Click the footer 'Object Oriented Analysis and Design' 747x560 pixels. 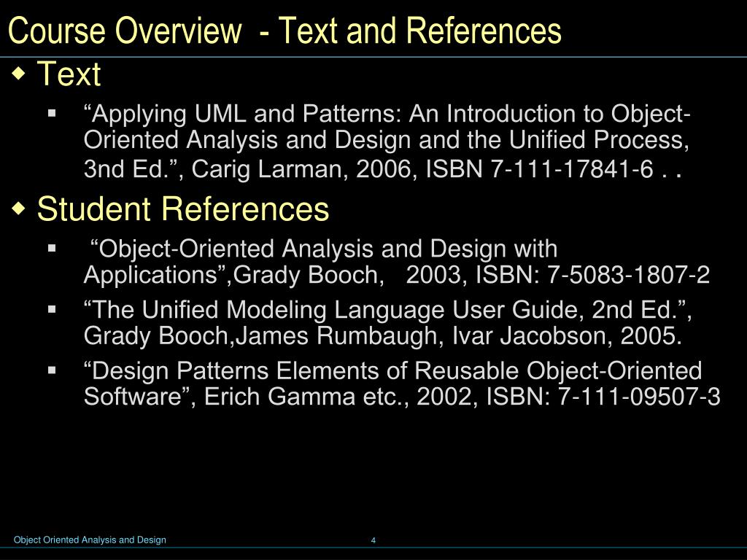pos(90,540)
